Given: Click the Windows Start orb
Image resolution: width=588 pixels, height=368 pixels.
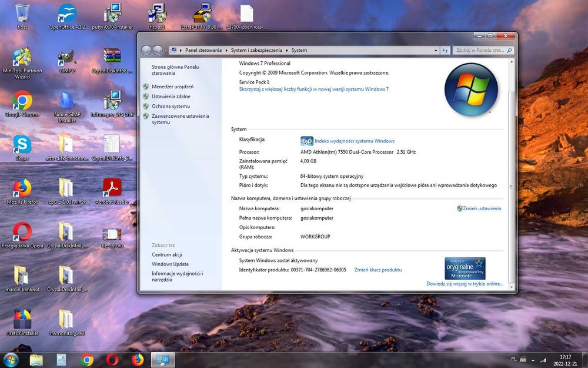Looking at the screenshot, I should [11, 359].
